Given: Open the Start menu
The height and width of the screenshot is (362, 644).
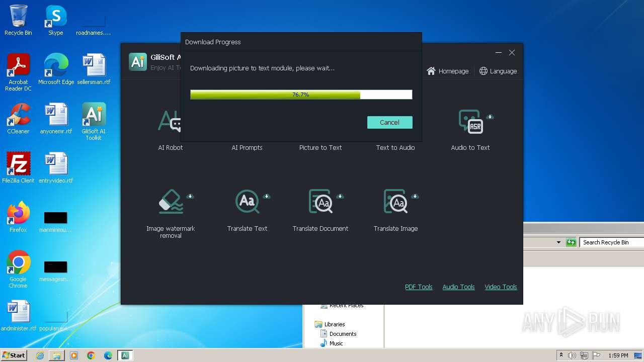Looking at the screenshot, I should pyautogui.click(x=14, y=355).
